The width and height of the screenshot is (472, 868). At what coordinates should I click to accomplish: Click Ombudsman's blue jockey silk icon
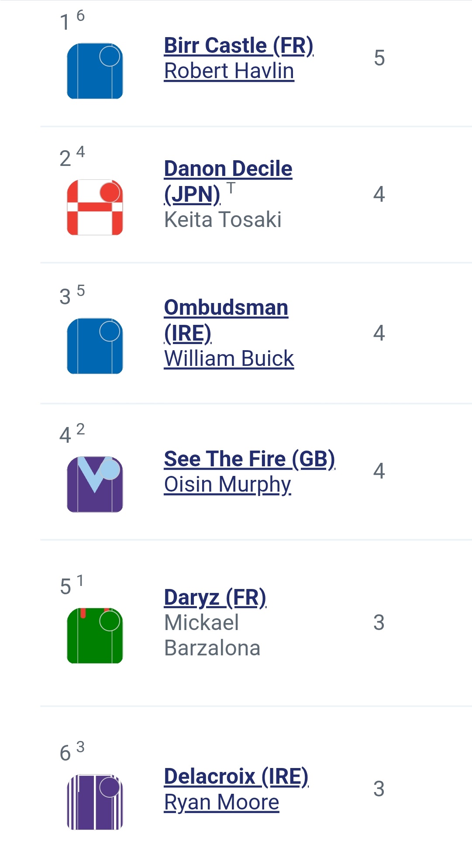(x=95, y=346)
